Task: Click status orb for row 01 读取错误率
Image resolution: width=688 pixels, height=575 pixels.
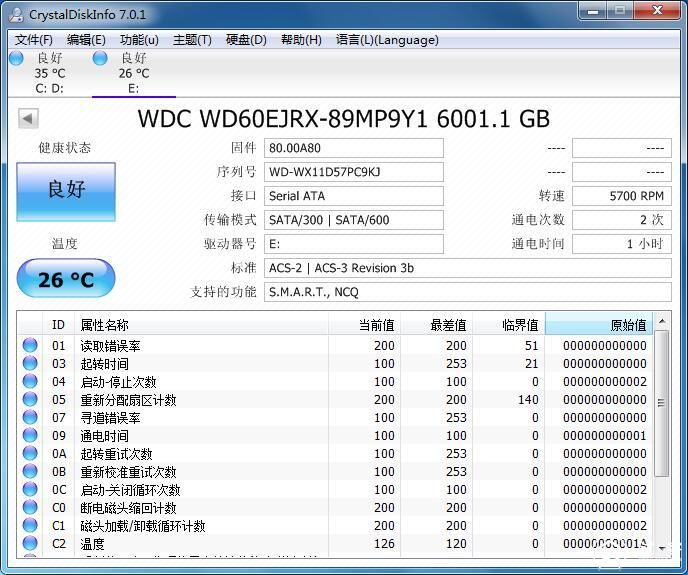Action: click(x=30, y=345)
